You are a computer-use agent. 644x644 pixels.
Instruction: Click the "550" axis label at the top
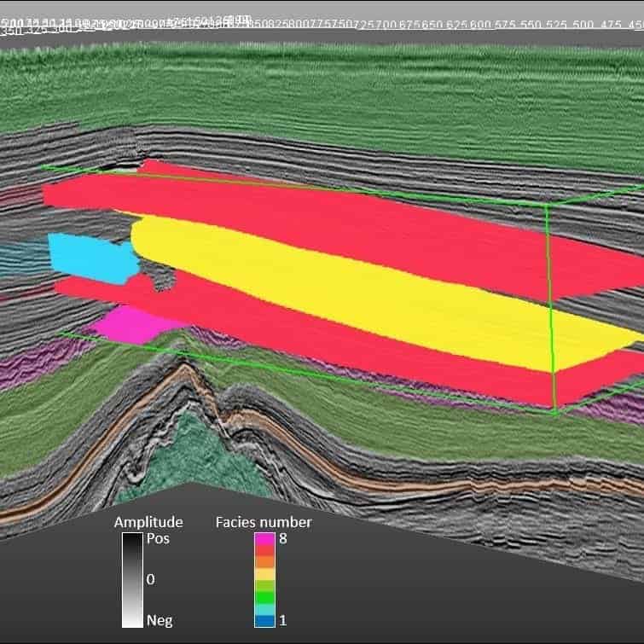pyautogui.click(x=531, y=24)
